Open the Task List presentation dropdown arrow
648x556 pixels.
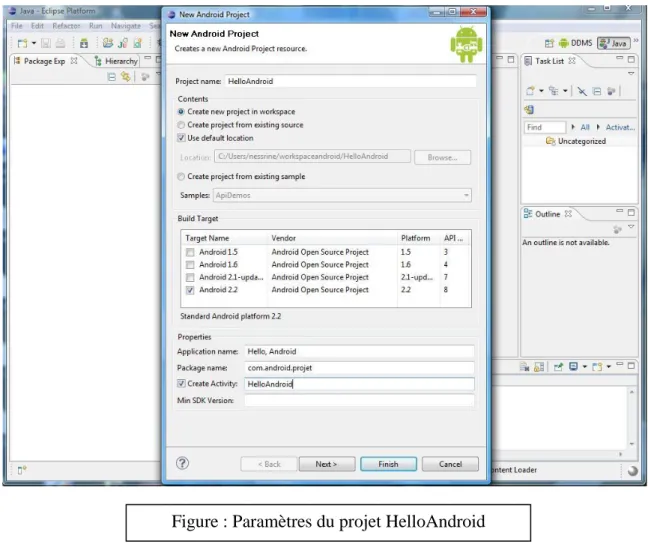pyautogui.click(x=565, y=91)
